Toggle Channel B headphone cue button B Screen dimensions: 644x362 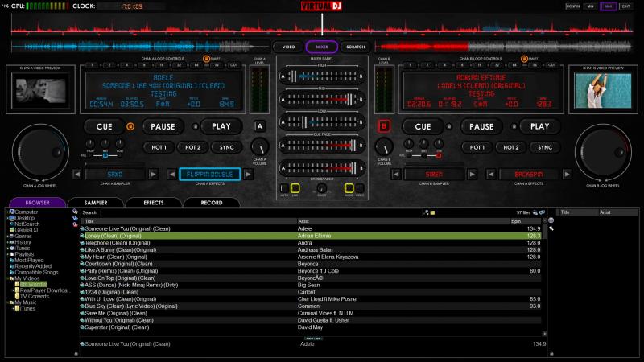[384, 126]
